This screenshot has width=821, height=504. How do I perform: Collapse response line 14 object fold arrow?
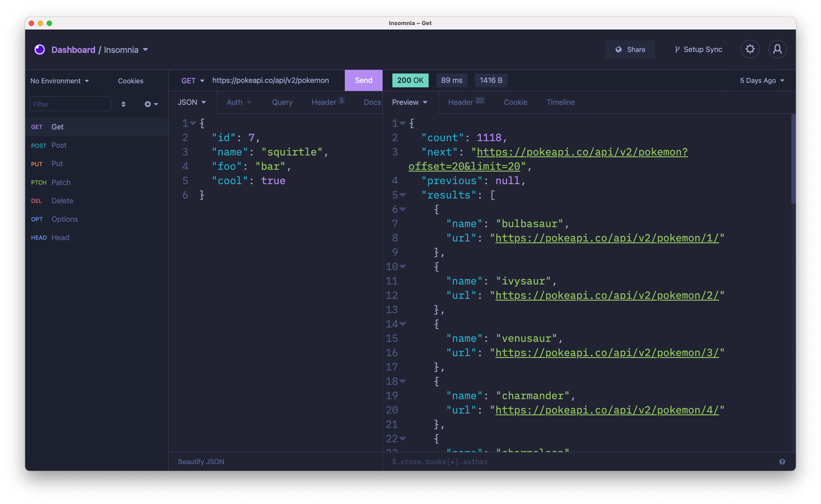(x=403, y=324)
